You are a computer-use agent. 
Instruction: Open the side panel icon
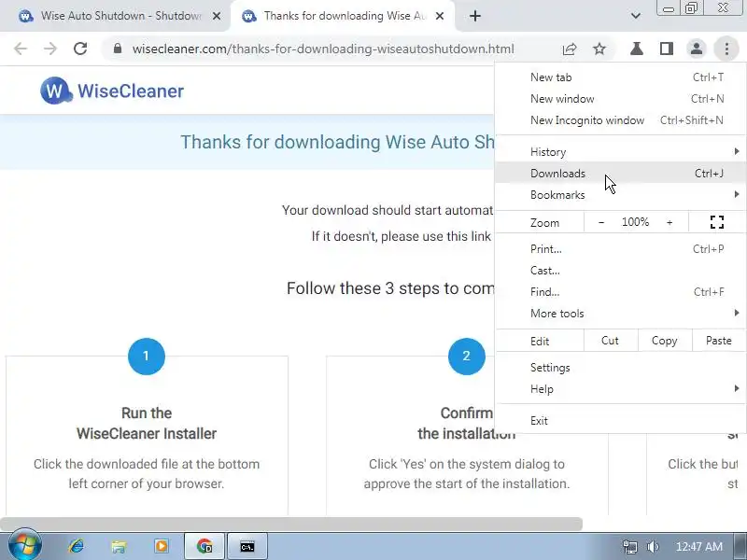(x=667, y=49)
